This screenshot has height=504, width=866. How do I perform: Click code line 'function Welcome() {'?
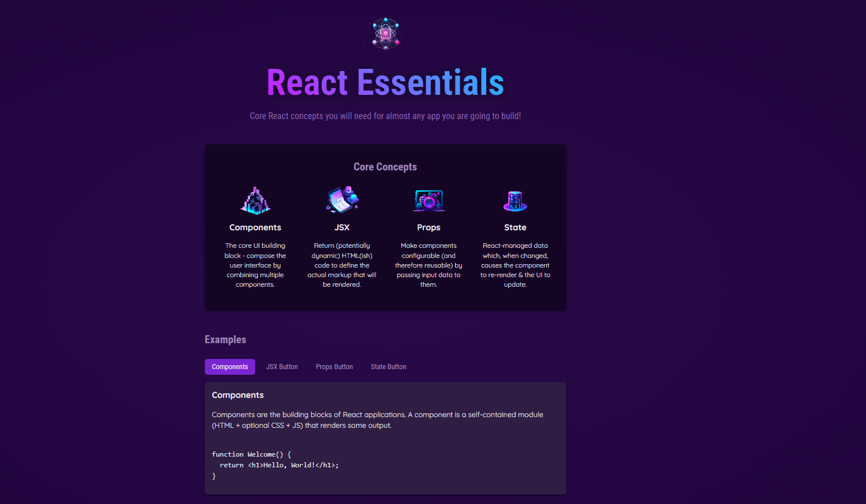click(x=251, y=454)
